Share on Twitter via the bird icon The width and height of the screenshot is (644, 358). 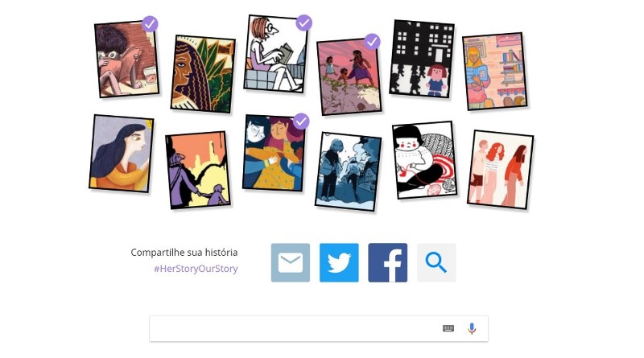(339, 262)
